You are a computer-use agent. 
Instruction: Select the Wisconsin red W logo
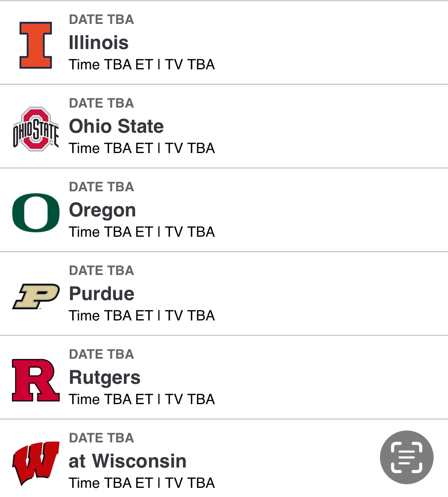(36, 464)
